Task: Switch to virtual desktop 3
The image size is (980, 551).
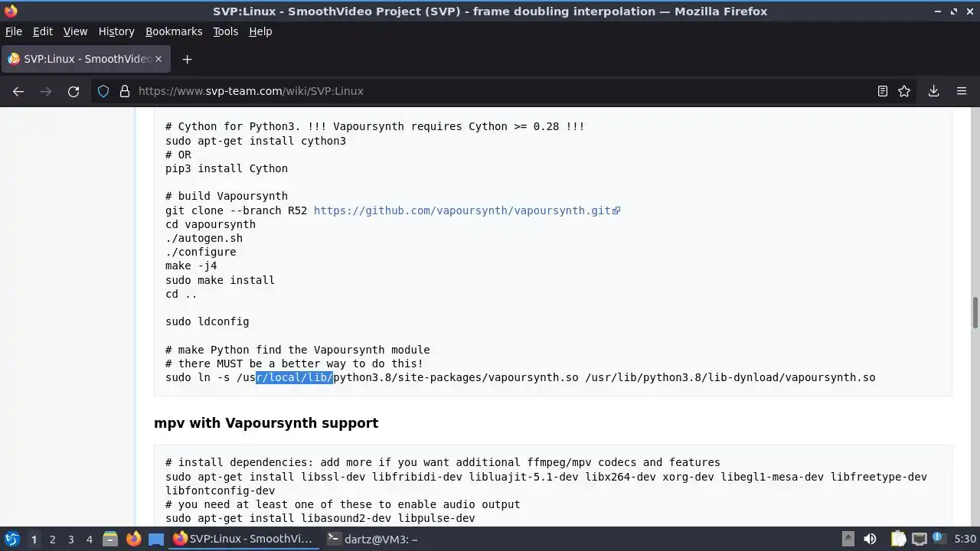Action: [x=70, y=540]
